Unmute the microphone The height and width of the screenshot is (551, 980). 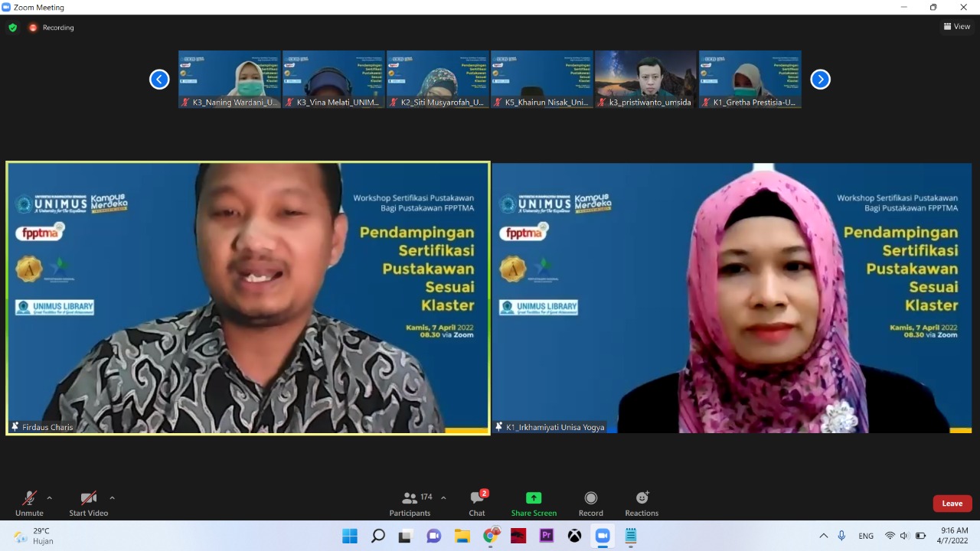tap(29, 503)
